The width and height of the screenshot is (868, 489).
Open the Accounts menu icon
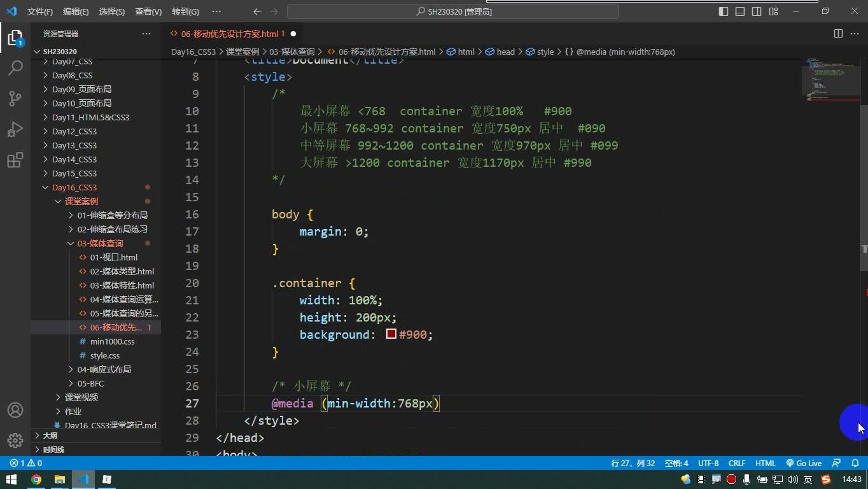click(15, 410)
